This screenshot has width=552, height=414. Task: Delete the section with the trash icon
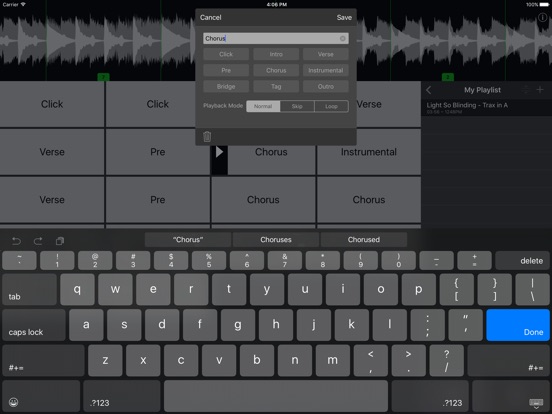pyautogui.click(x=207, y=136)
